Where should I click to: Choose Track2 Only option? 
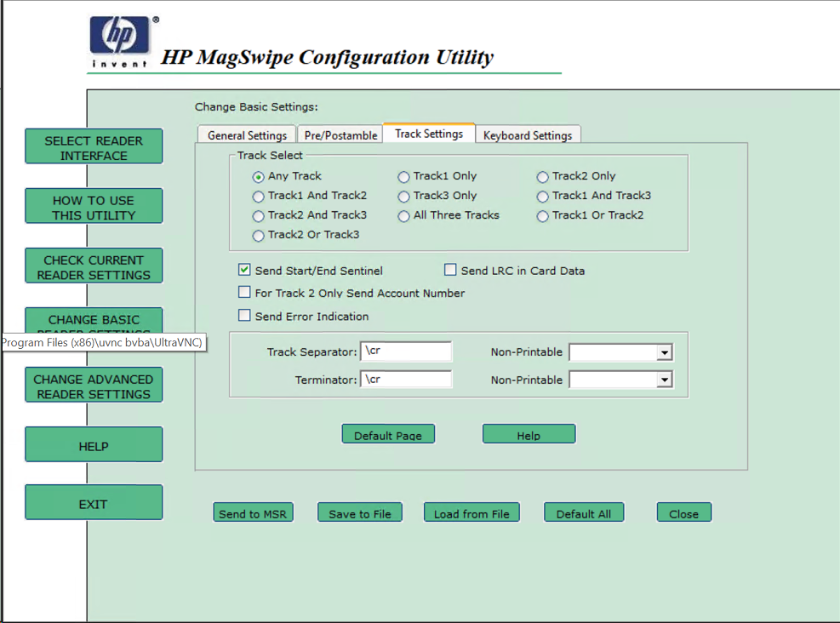543,177
